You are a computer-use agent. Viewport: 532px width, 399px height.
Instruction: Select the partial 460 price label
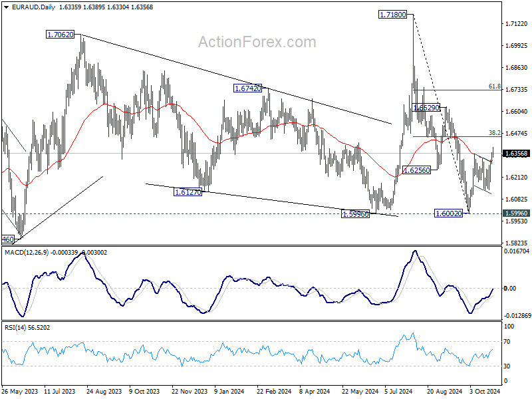(x=8, y=239)
